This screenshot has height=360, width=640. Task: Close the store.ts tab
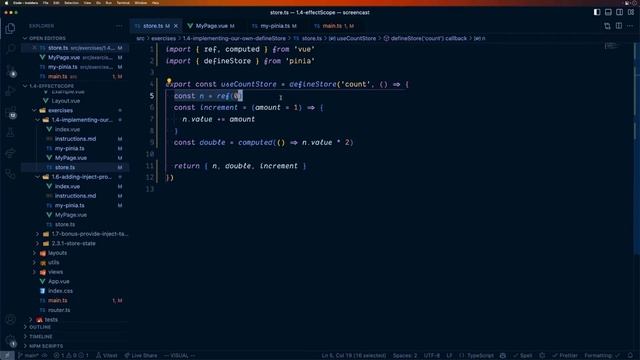tap(176, 26)
